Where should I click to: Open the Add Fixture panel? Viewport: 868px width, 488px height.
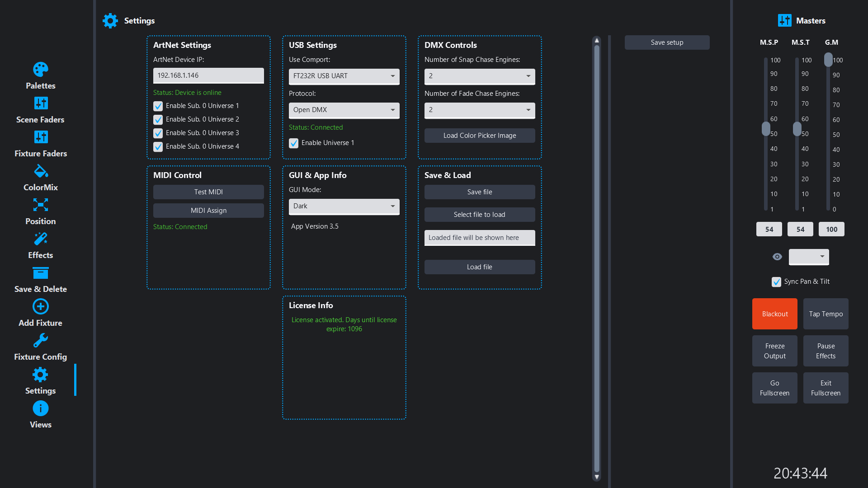point(40,306)
